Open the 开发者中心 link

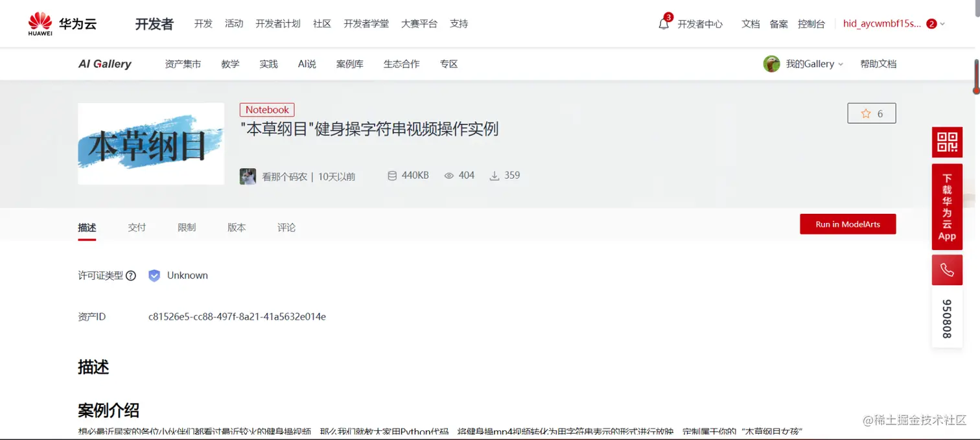tap(700, 24)
